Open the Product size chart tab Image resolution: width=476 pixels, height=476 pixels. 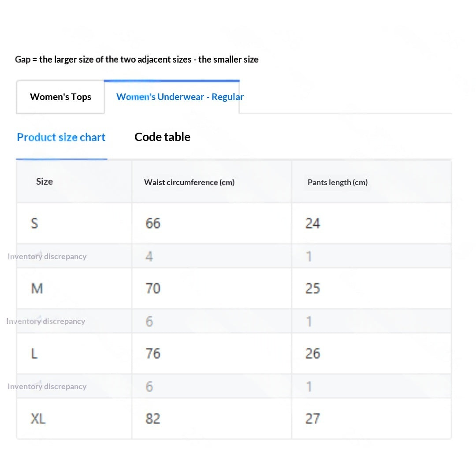coord(61,137)
